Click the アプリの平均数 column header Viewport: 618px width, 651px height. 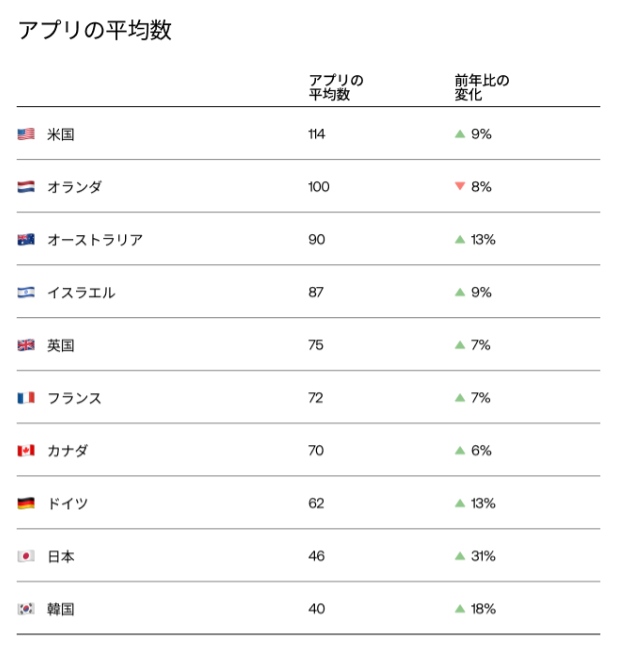coord(335,87)
